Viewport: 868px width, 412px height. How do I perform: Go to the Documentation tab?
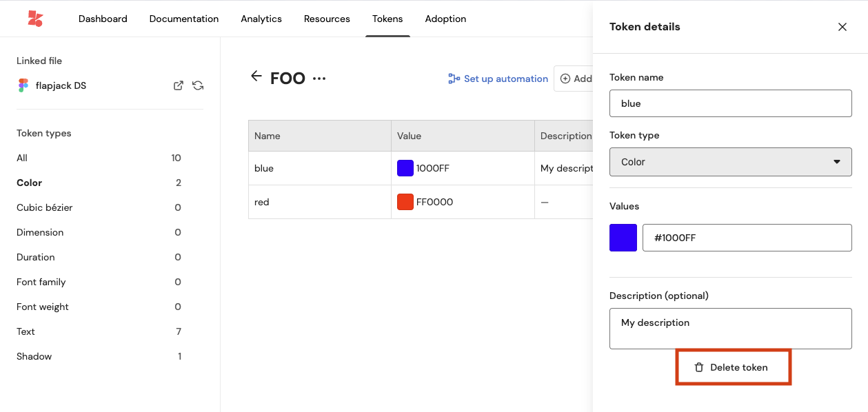pyautogui.click(x=183, y=19)
